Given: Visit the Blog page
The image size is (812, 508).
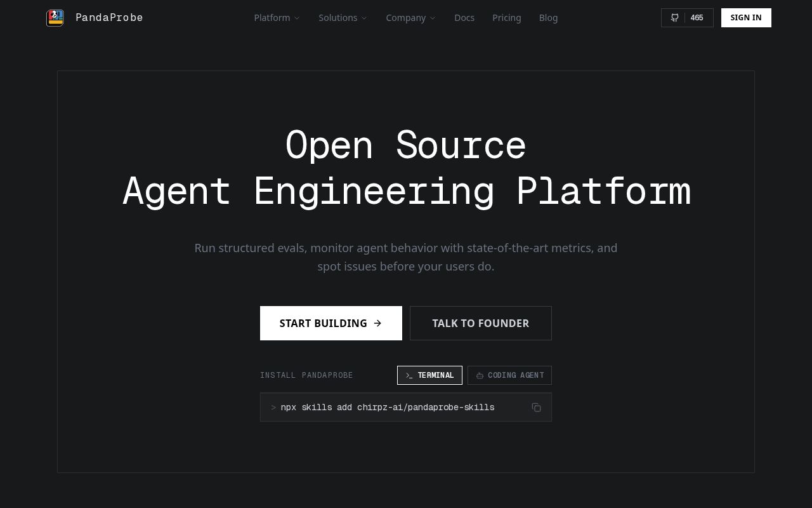Looking at the screenshot, I should tap(549, 18).
